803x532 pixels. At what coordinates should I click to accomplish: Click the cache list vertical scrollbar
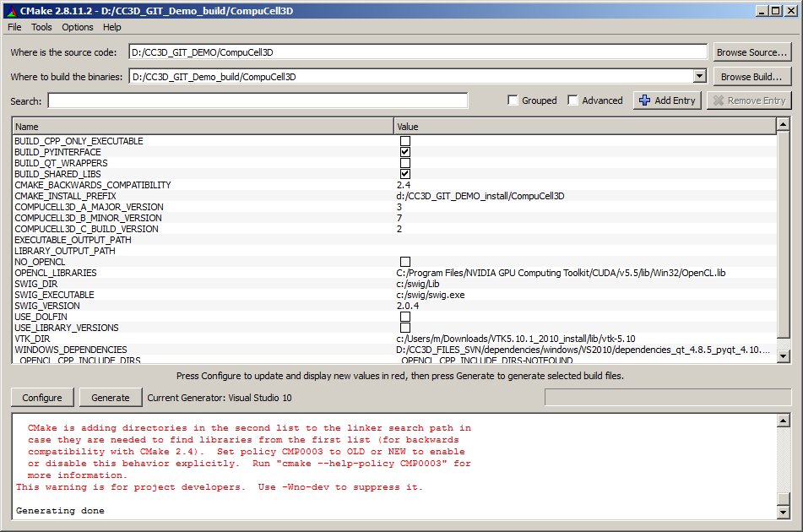783,236
